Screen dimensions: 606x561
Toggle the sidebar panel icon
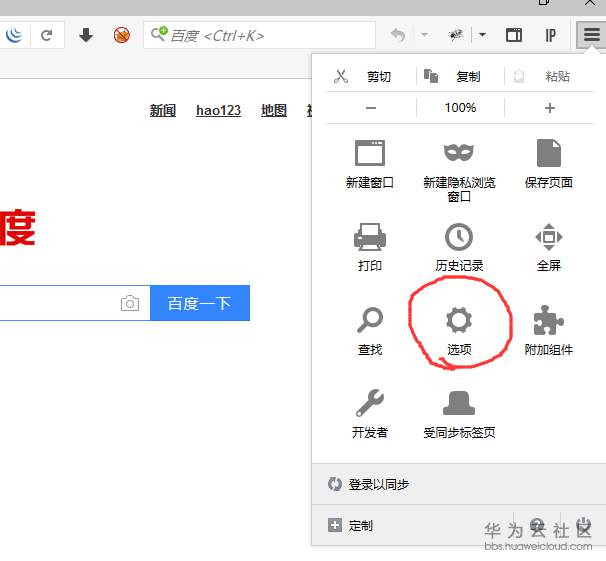[x=514, y=35]
